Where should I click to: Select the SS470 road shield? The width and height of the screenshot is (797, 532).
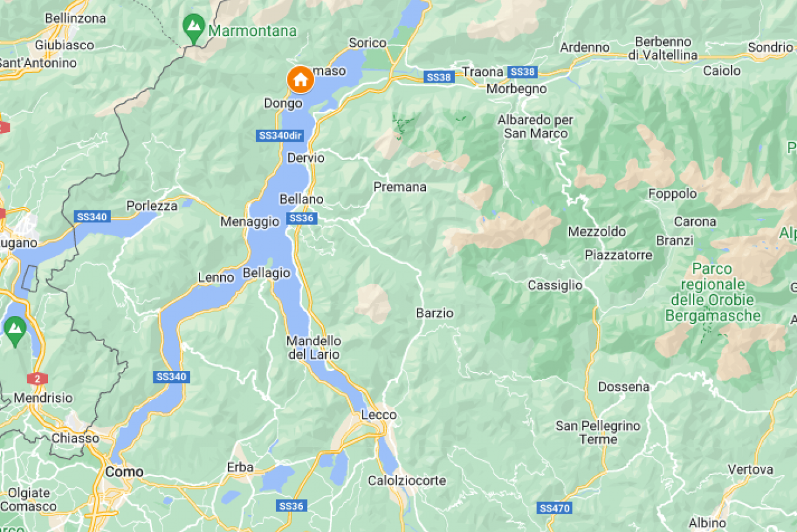[554, 507]
